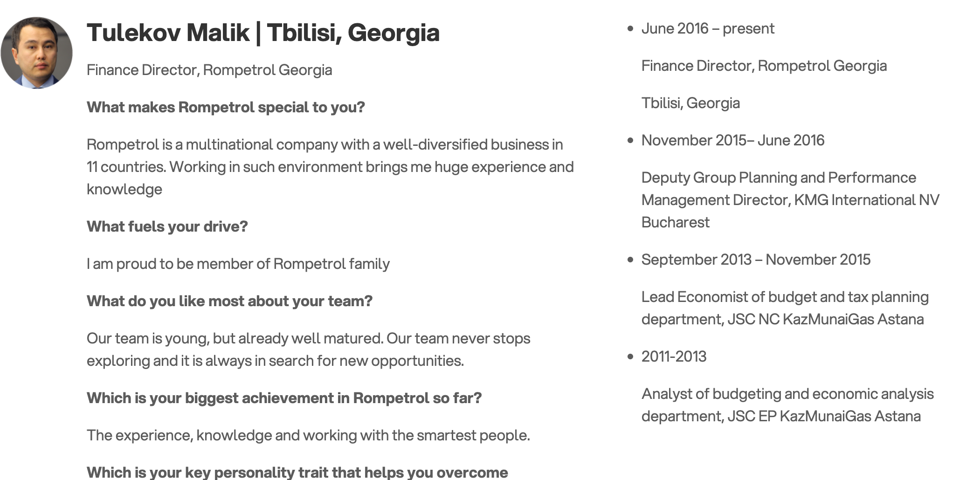Click the answer about working with smartest people
Viewport: 980px width, 480px height.
click(308, 435)
